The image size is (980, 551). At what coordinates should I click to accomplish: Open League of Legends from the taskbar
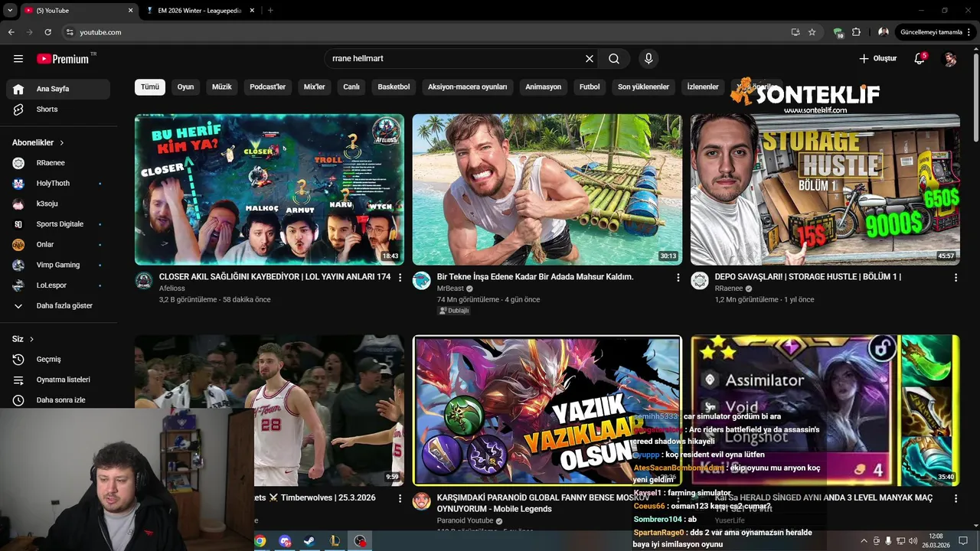pyautogui.click(x=335, y=541)
